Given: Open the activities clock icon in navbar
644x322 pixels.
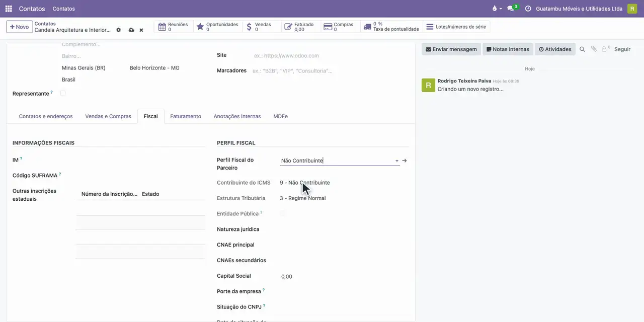Looking at the screenshot, I should click(528, 9).
